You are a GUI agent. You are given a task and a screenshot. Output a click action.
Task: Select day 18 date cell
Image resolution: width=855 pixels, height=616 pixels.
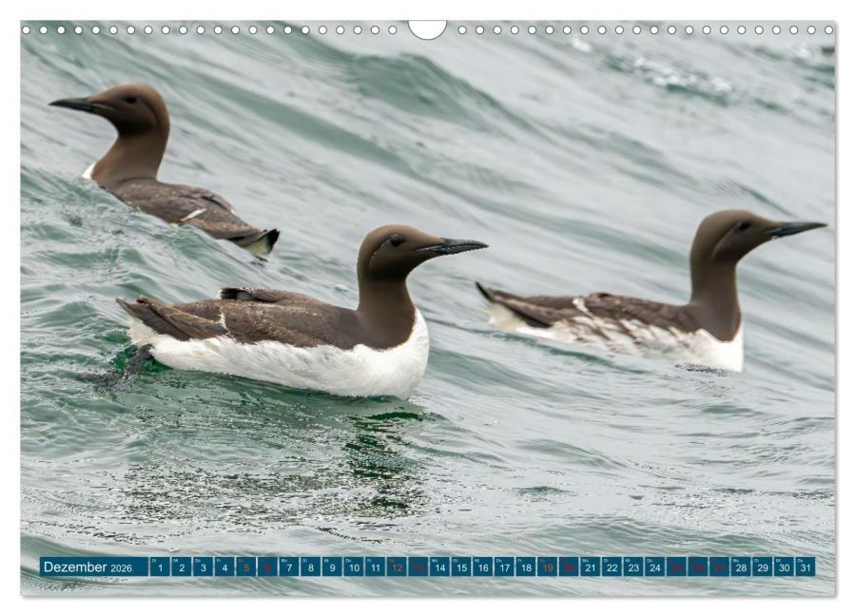click(525, 568)
